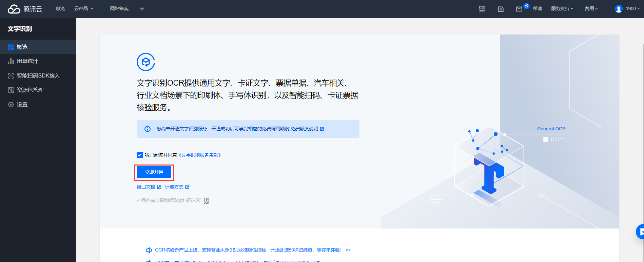The width and height of the screenshot is (644, 262).
Task: Click the plus icon next to 网站备案
Action: [x=142, y=9]
